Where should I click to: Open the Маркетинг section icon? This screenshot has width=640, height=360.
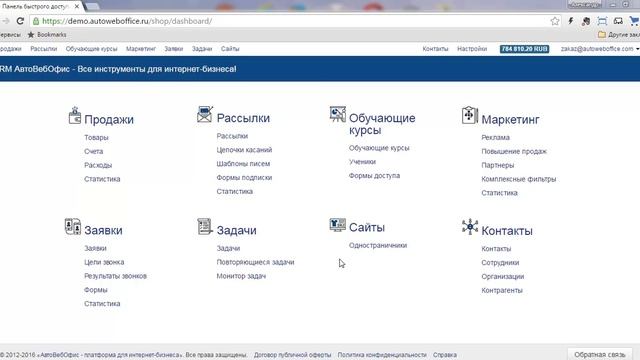470,115
